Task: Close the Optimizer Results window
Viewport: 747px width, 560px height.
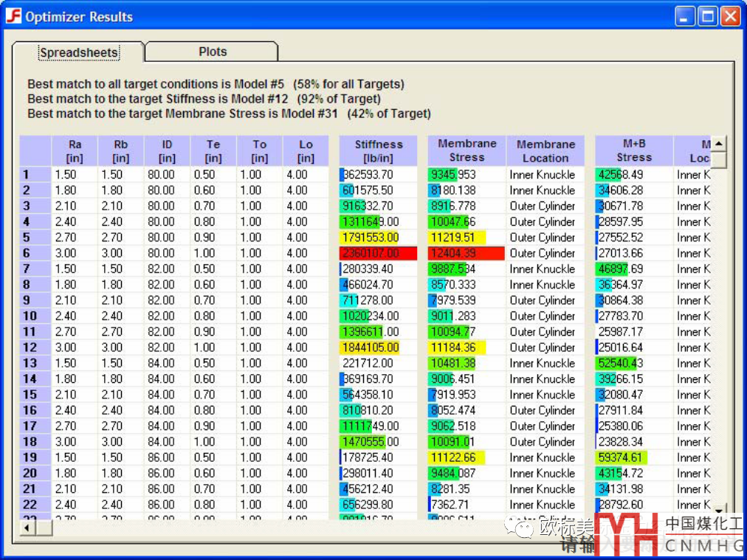Action: [x=730, y=16]
